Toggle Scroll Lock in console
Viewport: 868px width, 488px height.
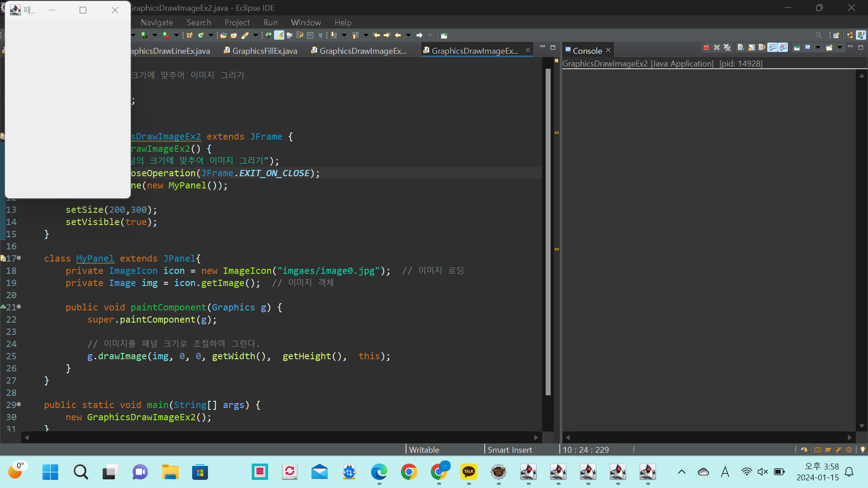[751, 47]
